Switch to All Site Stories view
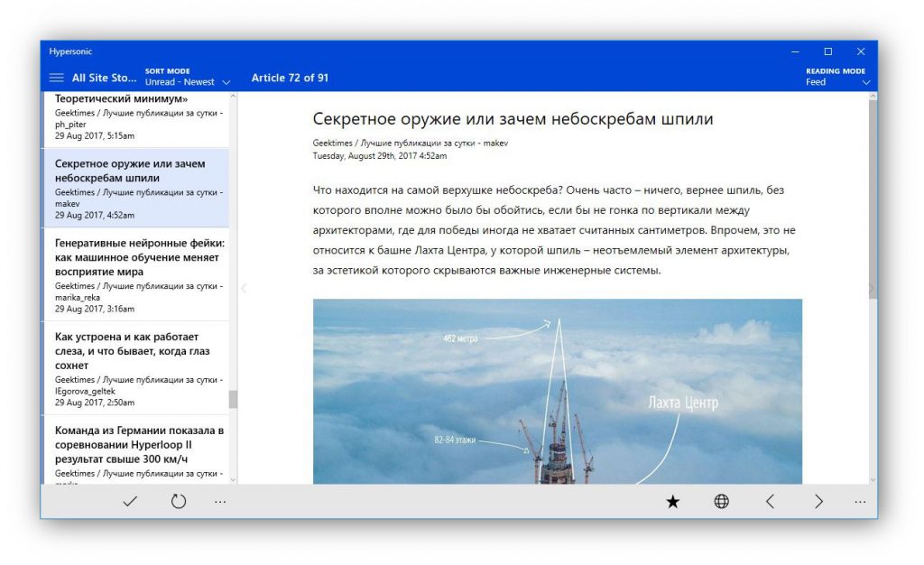Screen dimensions: 924x565 click(102, 77)
